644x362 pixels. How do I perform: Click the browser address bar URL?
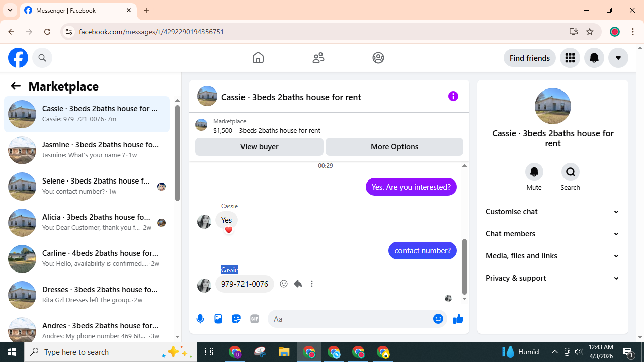coord(151,32)
